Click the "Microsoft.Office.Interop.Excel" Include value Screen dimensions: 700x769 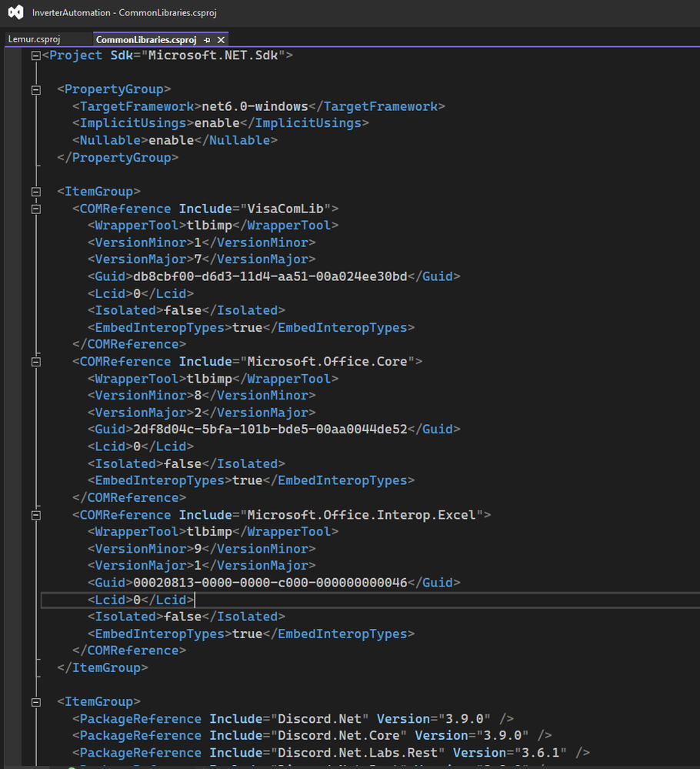pyautogui.click(x=362, y=516)
